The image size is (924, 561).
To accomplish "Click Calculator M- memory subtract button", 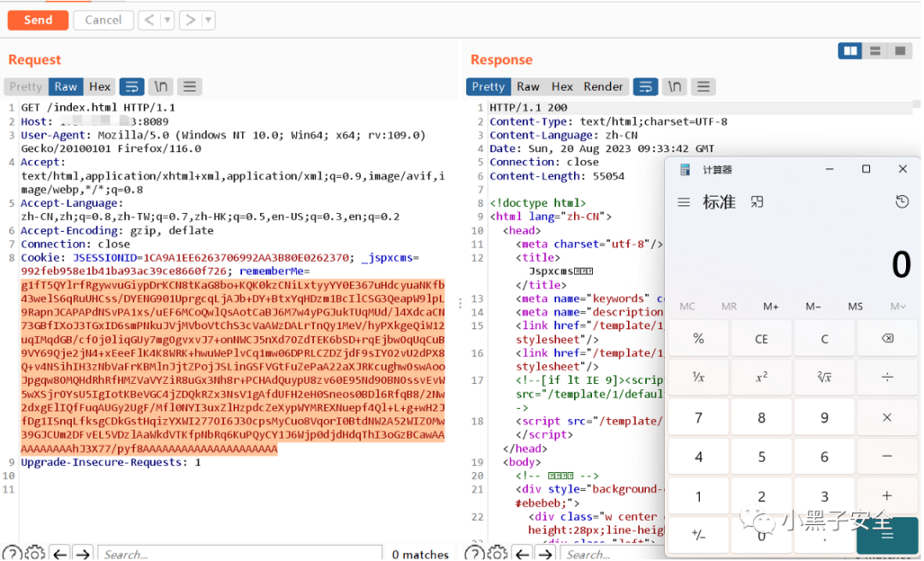I will coord(814,306).
